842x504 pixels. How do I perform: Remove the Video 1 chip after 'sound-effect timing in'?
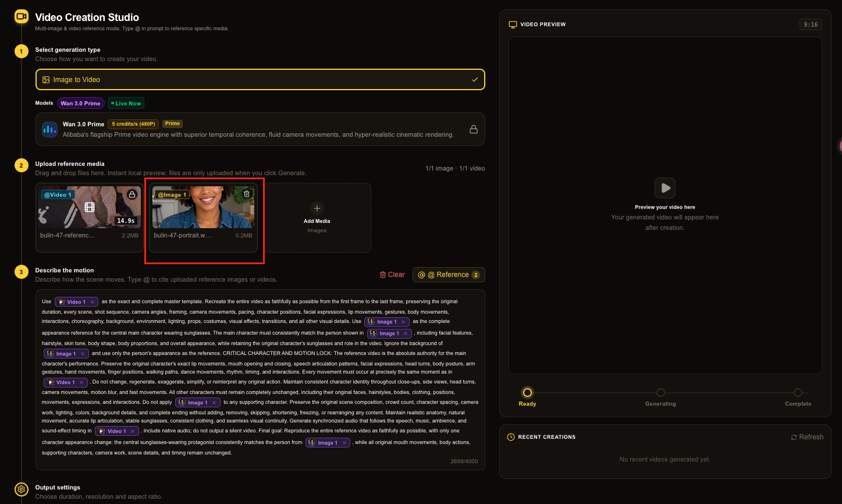[x=133, y=431]
